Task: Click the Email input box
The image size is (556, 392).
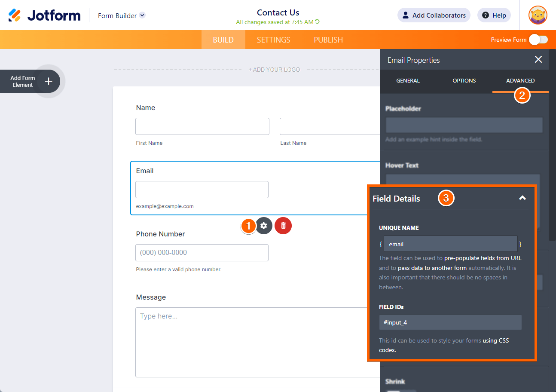Action: 202,190
